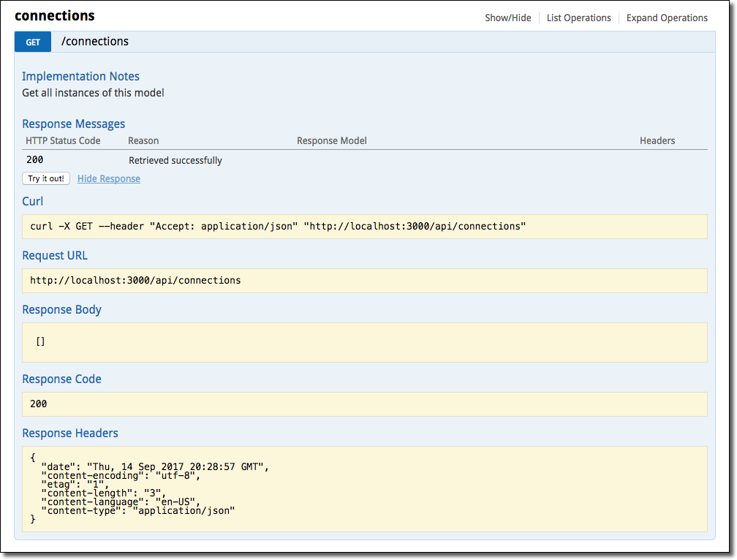Click the Response Messages heading
This screenshot has width=737, height=560.
pos(74,124)
